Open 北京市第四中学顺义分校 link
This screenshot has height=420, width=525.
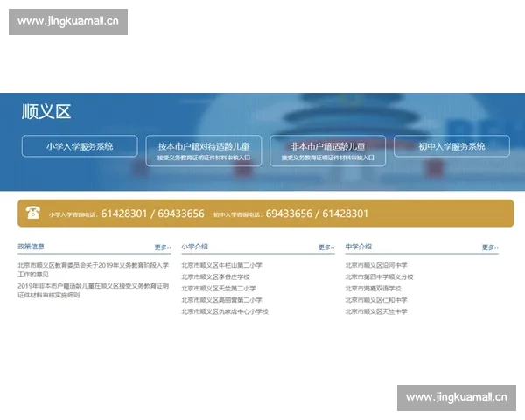(380, 276)
